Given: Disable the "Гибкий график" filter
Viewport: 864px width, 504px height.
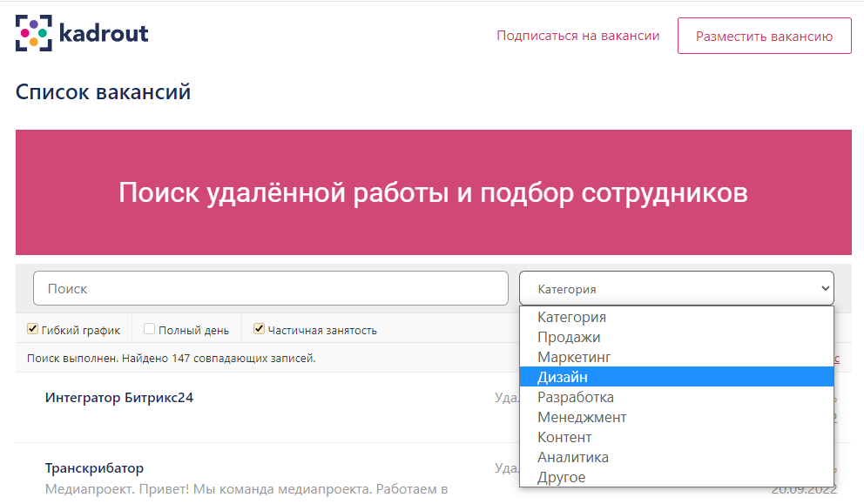Looking at the screenshot, I should coord(32,329).
